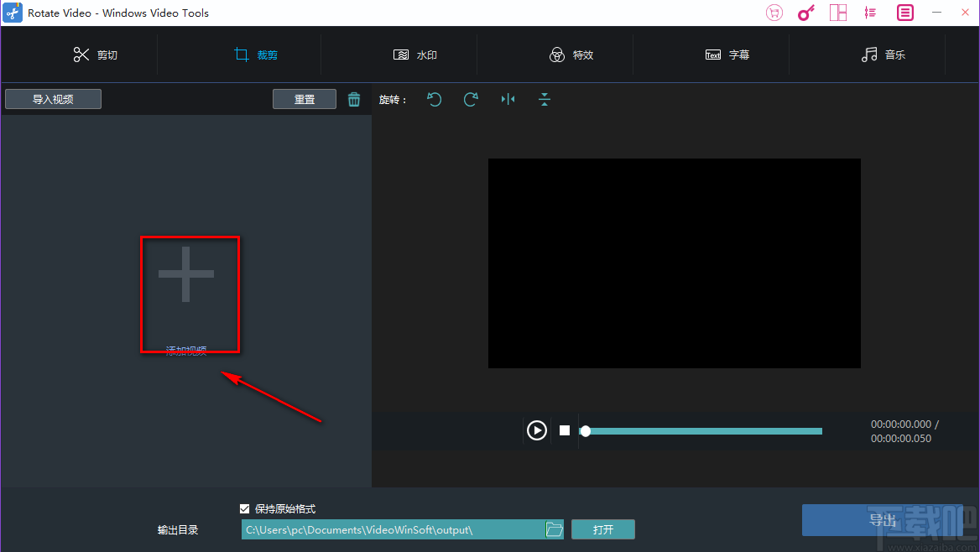Viewport: 980px width, 552px height.
Task: Open the 字幕 subtitles panel
Action: click(727, 54)
